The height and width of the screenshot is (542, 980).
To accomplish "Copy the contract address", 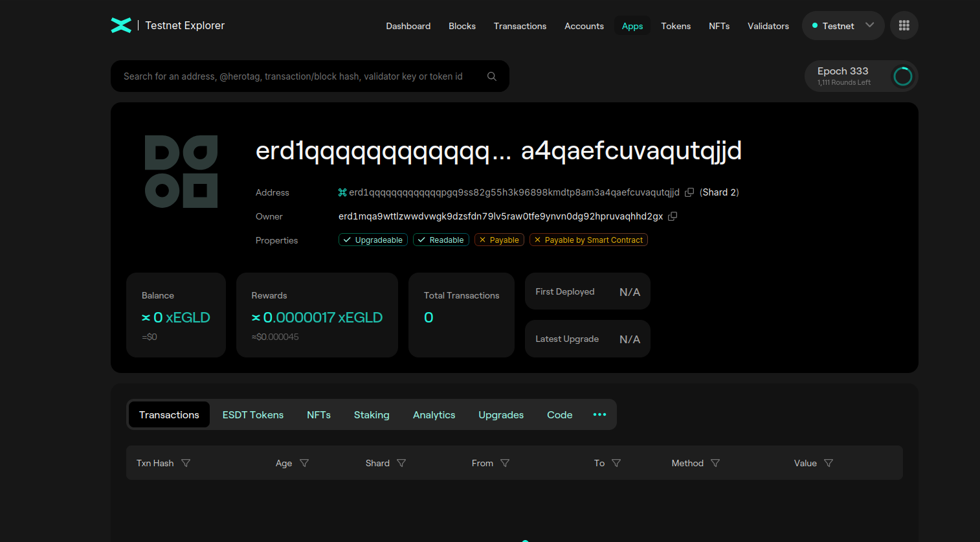I will point(689,192).
